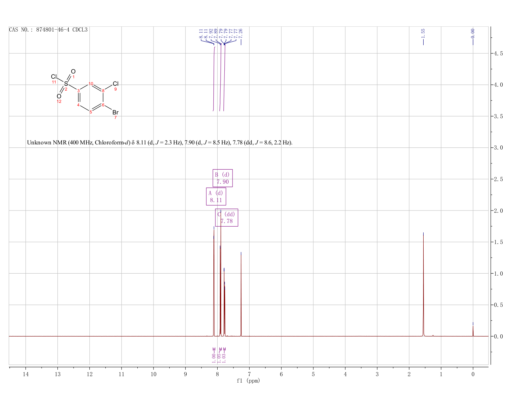Click the 4.5 intensity axis label
The height and width of the screenshot is (411, 532).
point(498,54)
